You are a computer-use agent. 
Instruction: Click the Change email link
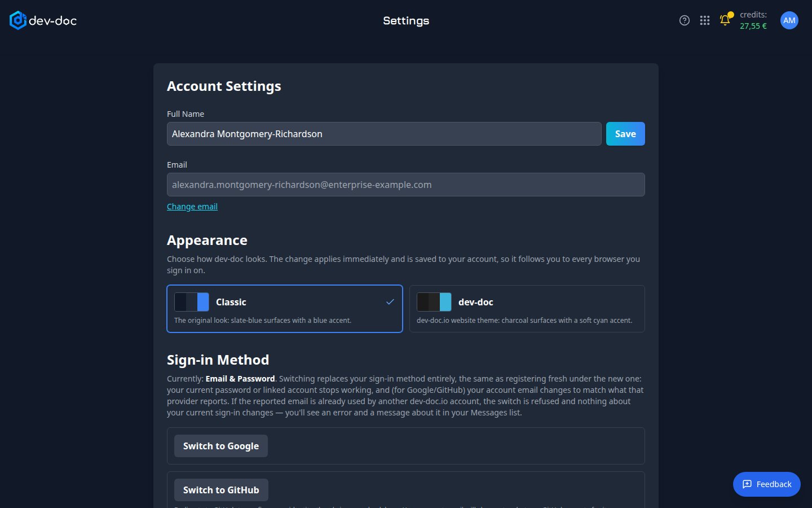pos(192,207)
